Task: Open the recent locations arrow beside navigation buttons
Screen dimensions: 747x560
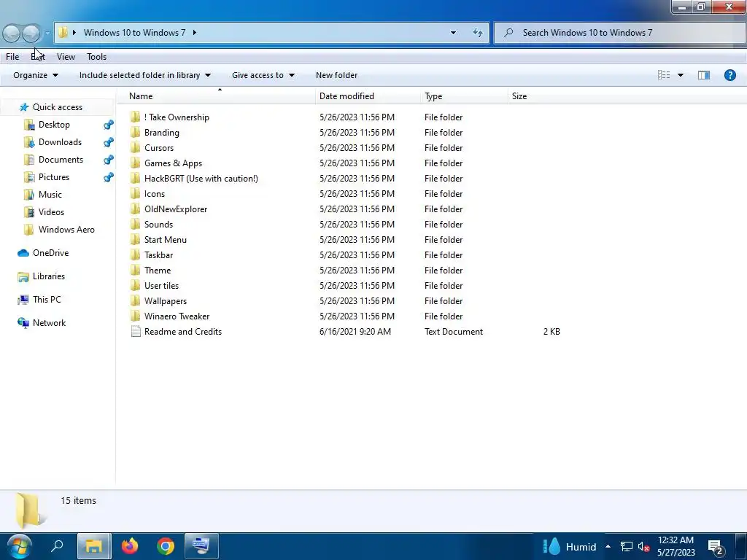Action: point(47,33)
